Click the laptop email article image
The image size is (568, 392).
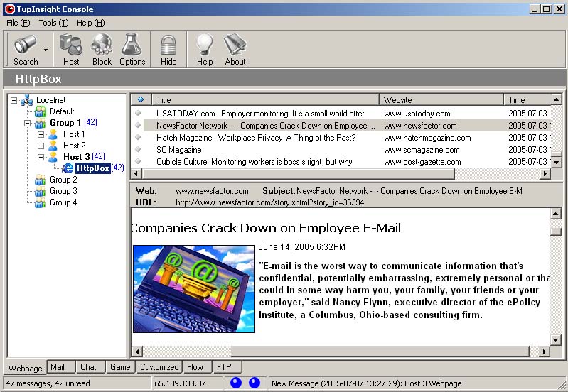tap(194, 289)
